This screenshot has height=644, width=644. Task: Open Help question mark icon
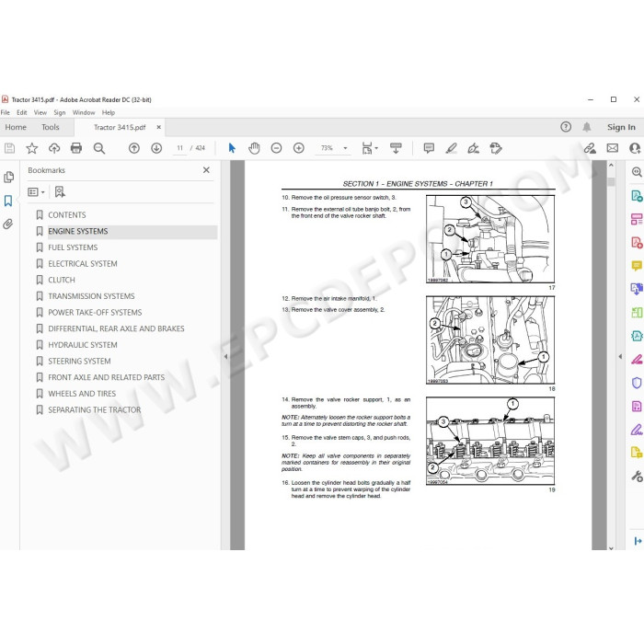[x=566, y=127]
